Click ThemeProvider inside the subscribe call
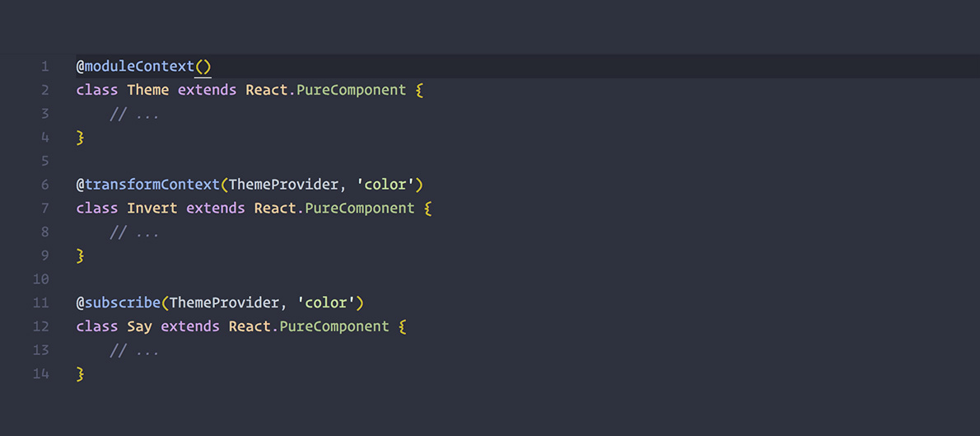Image resolution: width=980 pixels, height=436 pixels. tap(224, 302)
